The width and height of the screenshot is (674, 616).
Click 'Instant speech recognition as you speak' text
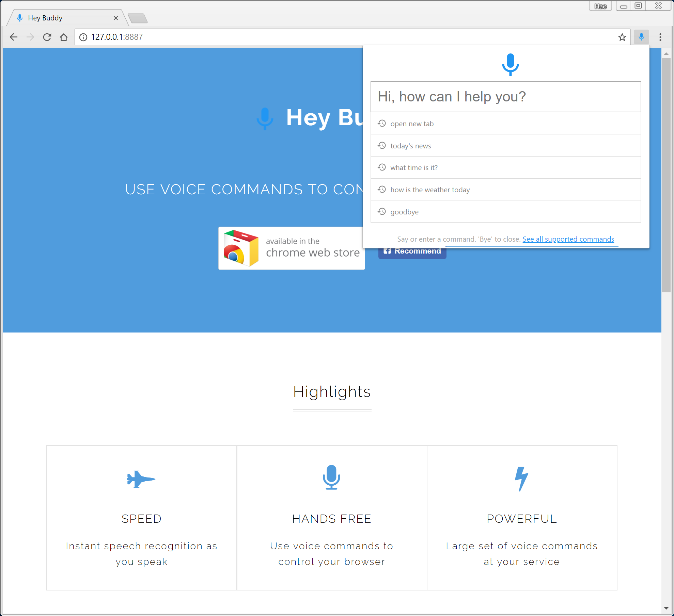pos(142,554)
